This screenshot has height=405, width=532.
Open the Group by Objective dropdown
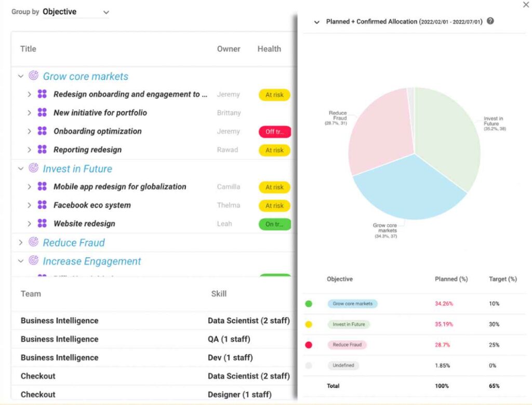[x=75, y=12]
